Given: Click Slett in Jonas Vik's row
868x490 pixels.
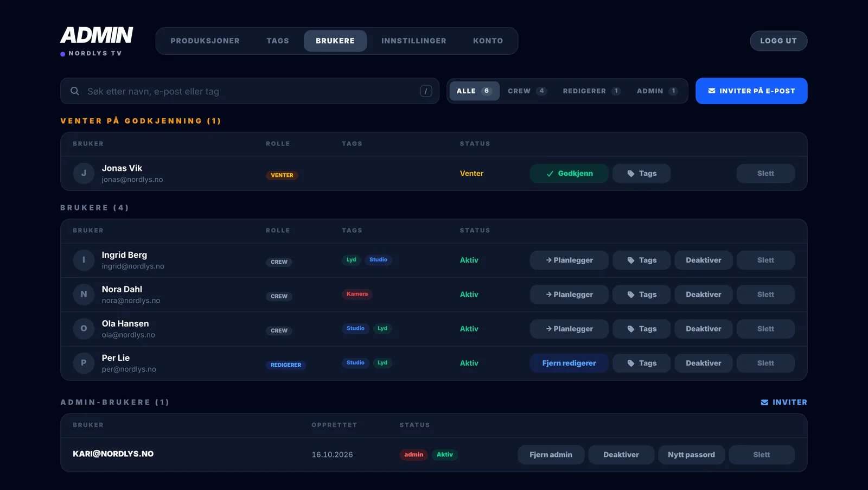Looking at the screenshot, I should 765,173.
